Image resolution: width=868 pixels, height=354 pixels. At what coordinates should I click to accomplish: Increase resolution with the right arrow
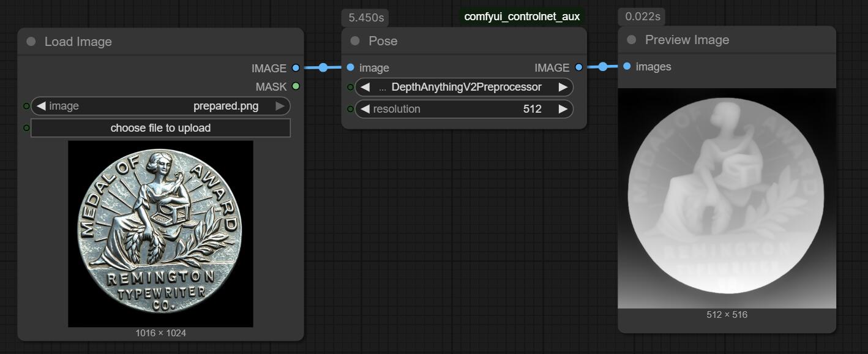[x=563, y=109]
